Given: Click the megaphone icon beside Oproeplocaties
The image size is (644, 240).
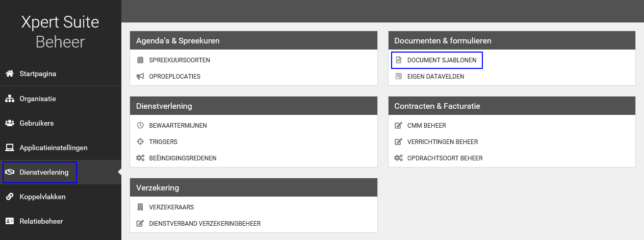Looking at the screenshot, I should tap(140, 77).
